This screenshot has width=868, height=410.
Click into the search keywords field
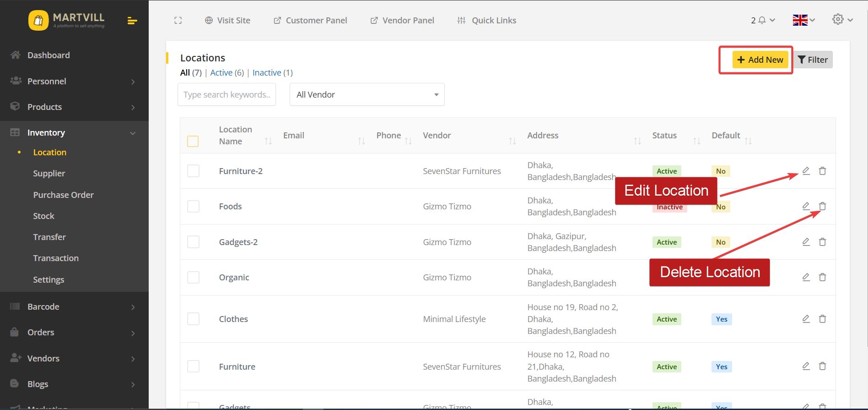(x=226, y=95)
